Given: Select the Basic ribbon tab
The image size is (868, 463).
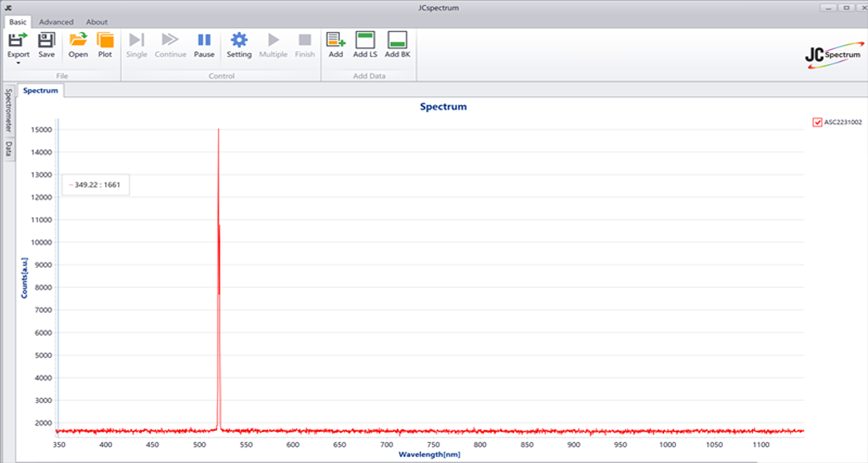Looking at the screenshot, I should coord(17,22).
